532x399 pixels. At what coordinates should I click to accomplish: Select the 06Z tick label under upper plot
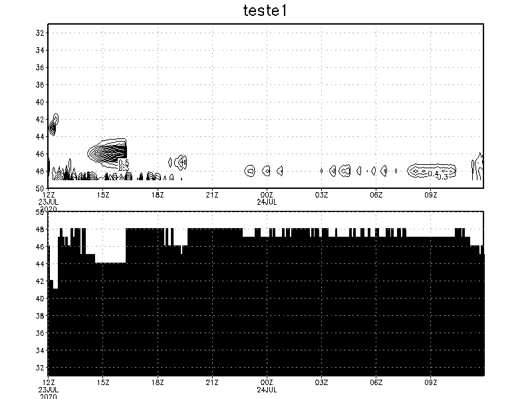[x=376, y=195]
